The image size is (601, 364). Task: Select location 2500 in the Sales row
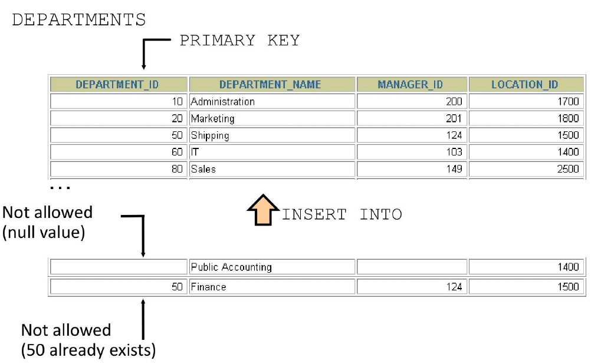[526, 169]
